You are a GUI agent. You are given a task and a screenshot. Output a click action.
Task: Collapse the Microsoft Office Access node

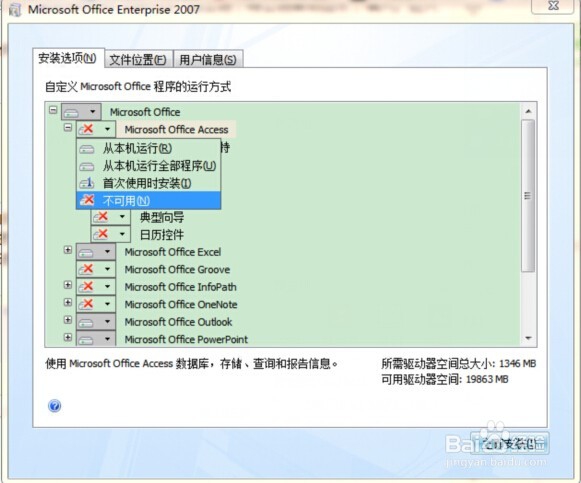click(x=68, y=127)
